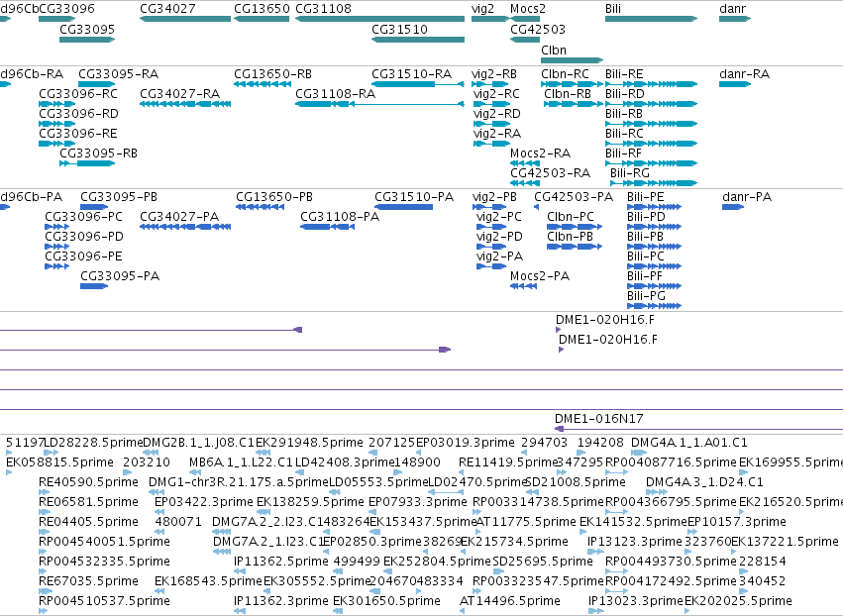The width and height of the screenshot is (843, 616).
Task: Click protein vig2-PD label
Action: coord(499,236)
